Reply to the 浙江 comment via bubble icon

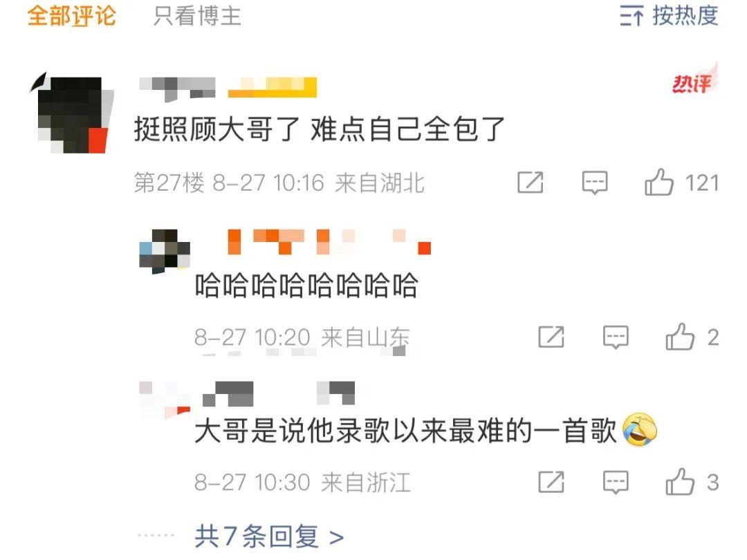[616, 483]
